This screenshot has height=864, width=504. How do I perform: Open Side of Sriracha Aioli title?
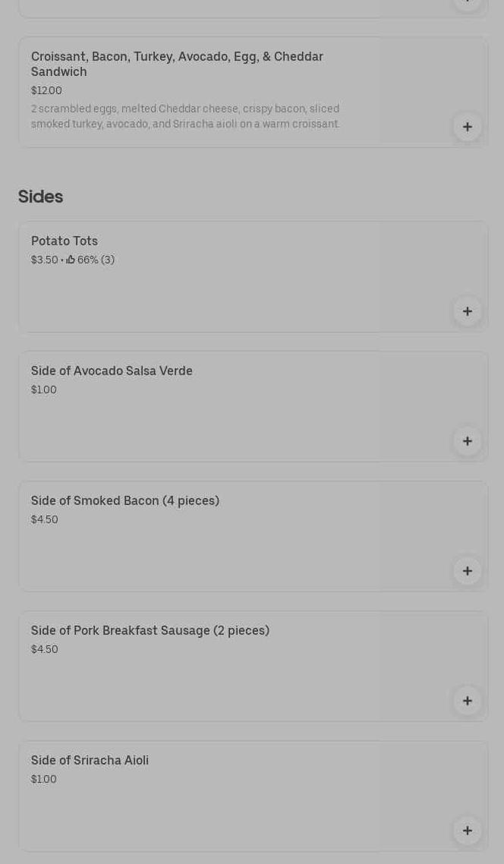pos(90,761)
